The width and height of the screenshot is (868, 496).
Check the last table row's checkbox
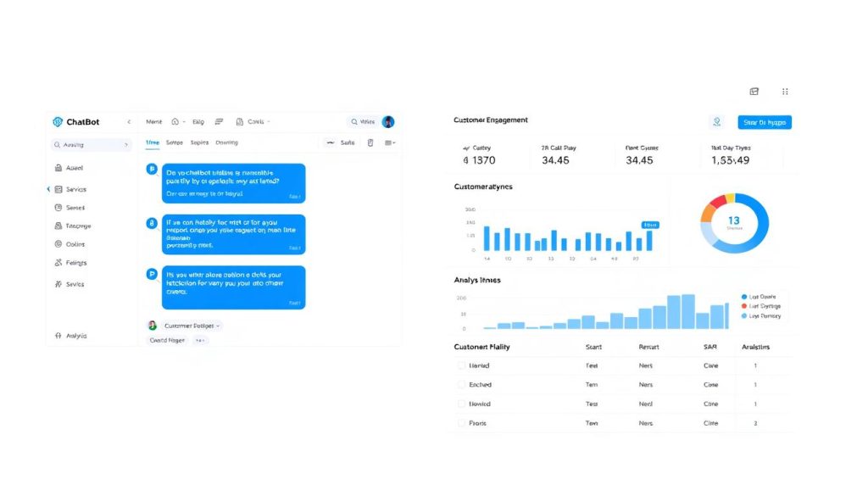pyautogui.click(x=460, y=422)
